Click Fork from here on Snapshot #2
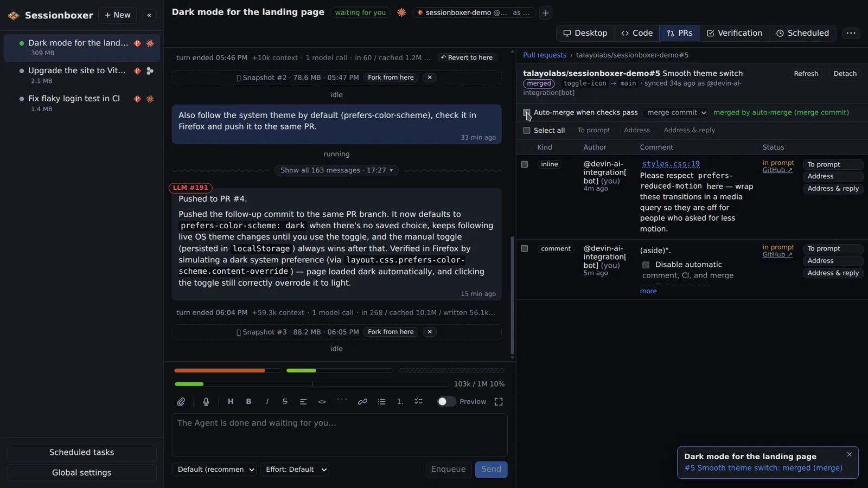Image resolution: width=868 pixels, height=488 pixels. [x=391, y=78]
